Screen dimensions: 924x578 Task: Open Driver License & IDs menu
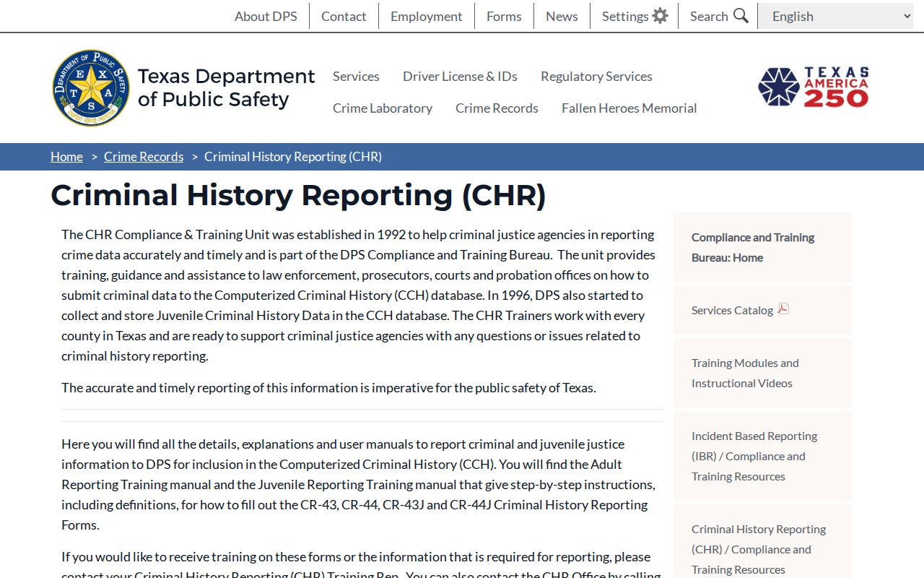[460, 76]
